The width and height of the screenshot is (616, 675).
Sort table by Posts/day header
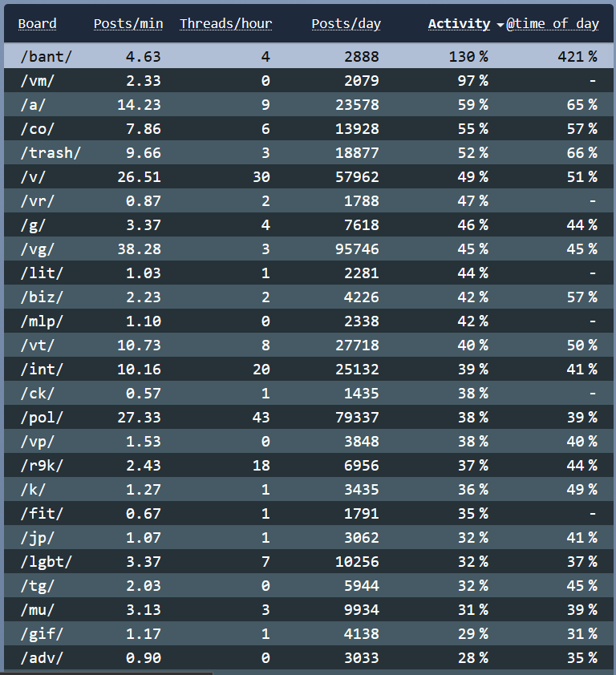pos(346,24)
